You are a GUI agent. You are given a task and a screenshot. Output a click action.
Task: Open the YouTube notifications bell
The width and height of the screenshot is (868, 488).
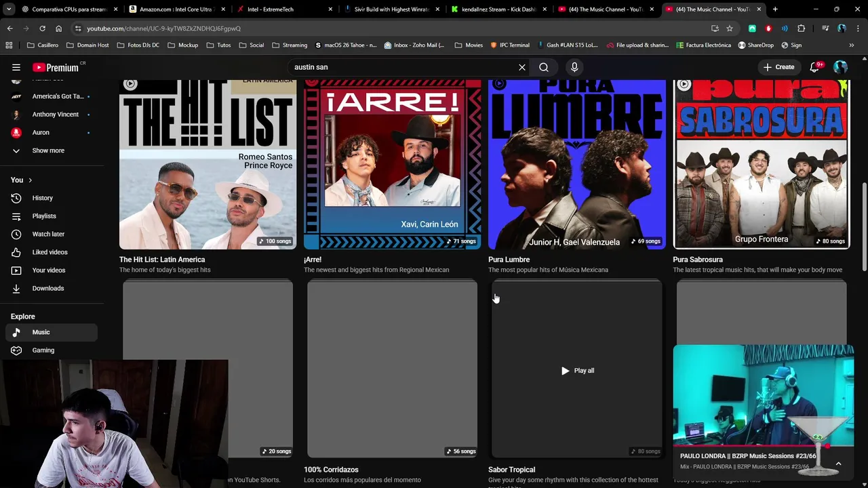click(x=815, y=67)
